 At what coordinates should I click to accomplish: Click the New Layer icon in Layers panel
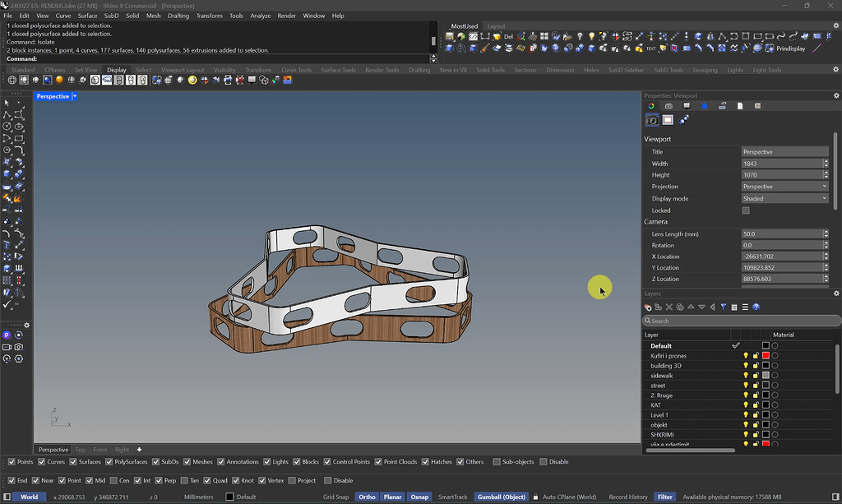647,307
